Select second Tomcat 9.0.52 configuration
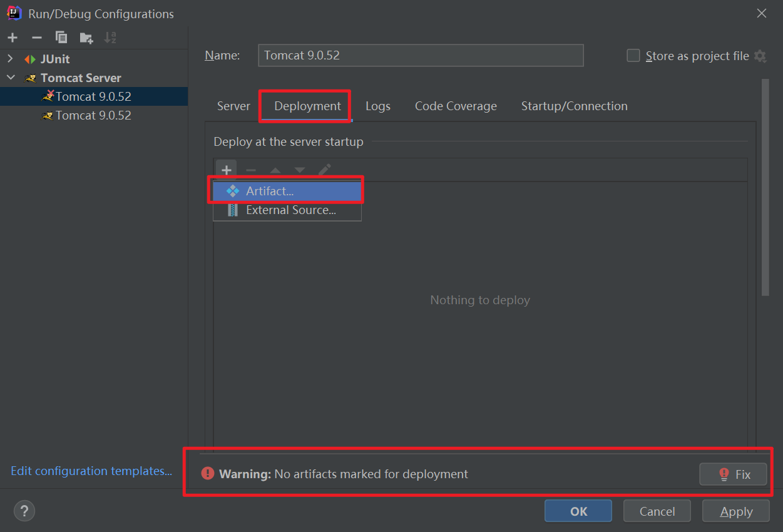 (x=94, y=115)
